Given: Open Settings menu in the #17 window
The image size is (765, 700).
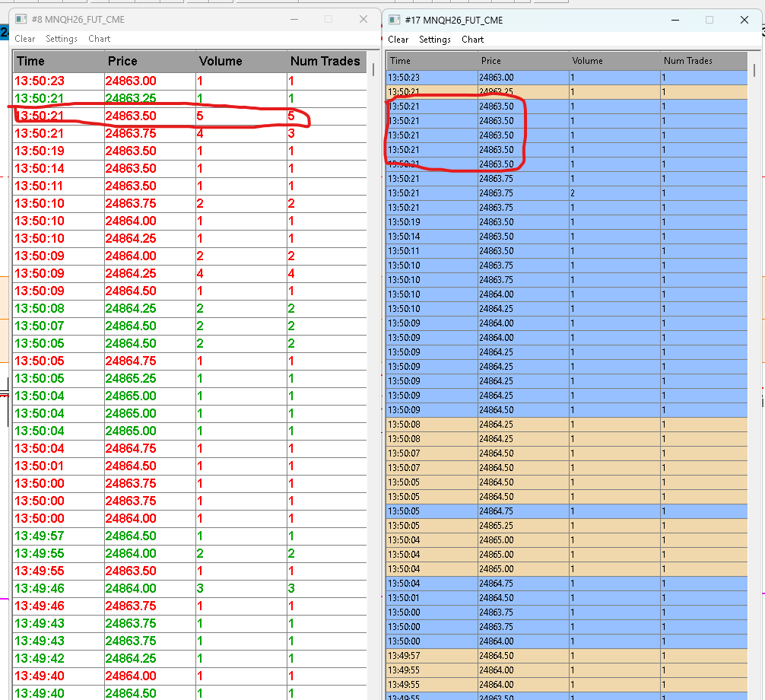Looking at the screenshot, I should coord(435,40).
